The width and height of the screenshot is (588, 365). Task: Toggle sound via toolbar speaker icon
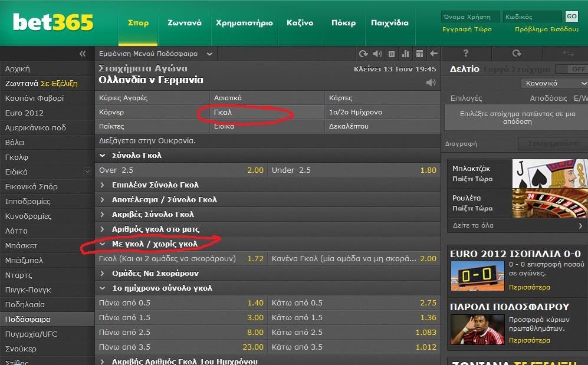coord(377,54)
